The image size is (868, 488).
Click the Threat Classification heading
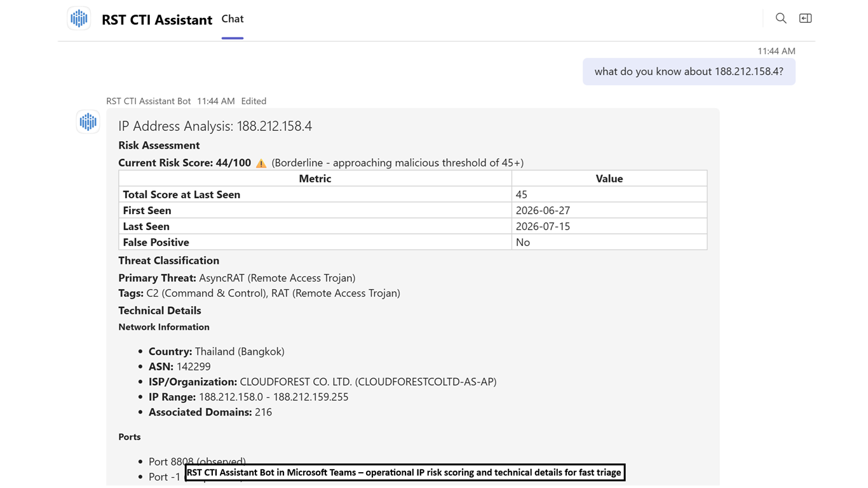(x=168, y=261)
